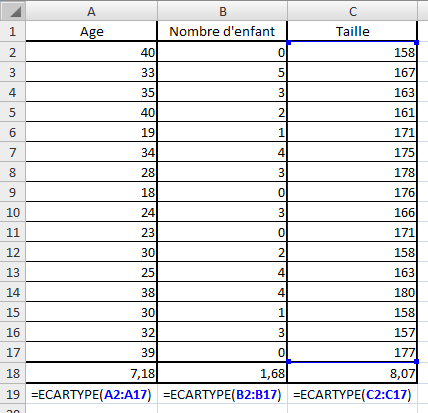Screen dimensions: 428x413
Task: Click the Taille header cell
Action: [353, 31]
